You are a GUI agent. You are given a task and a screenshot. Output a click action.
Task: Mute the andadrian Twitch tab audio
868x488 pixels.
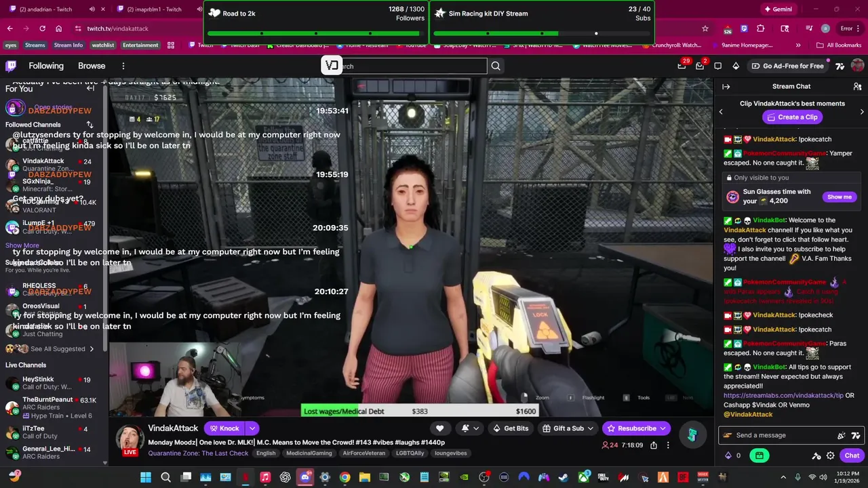point(92,9)
